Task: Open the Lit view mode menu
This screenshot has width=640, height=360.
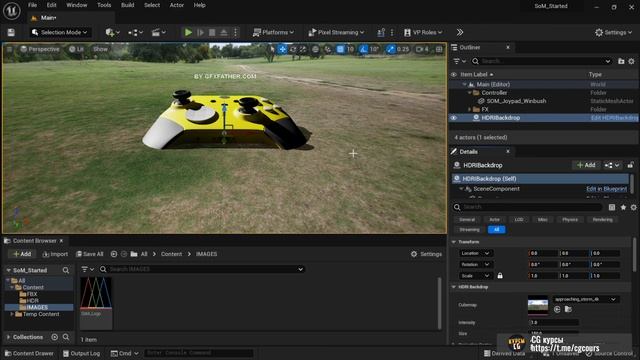Action: click(76, 49)
